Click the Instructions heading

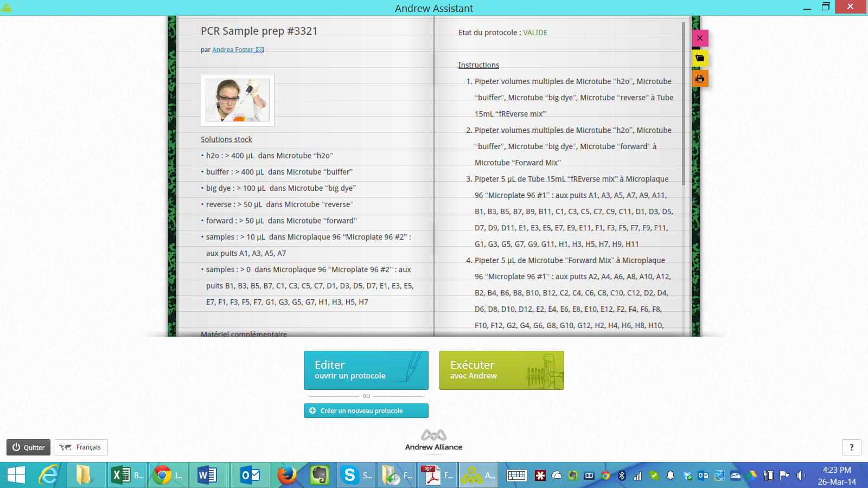pyautogui.click(x=478, y=65)
